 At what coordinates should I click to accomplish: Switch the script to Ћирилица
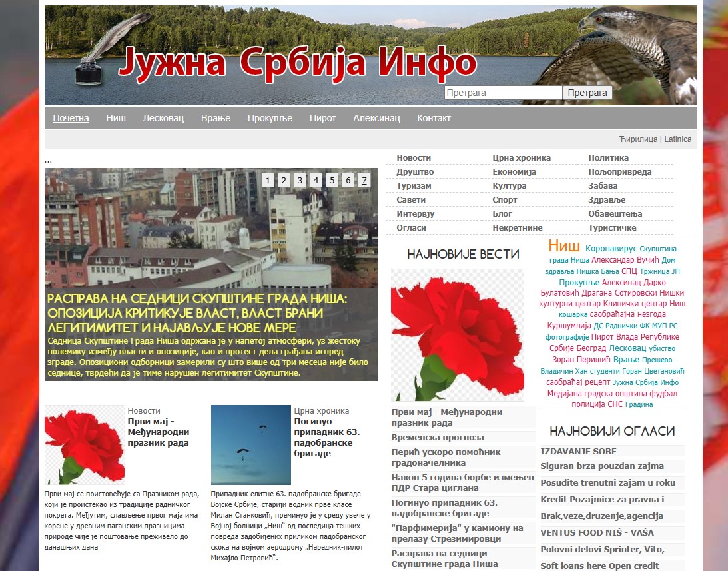pos(638,139)
